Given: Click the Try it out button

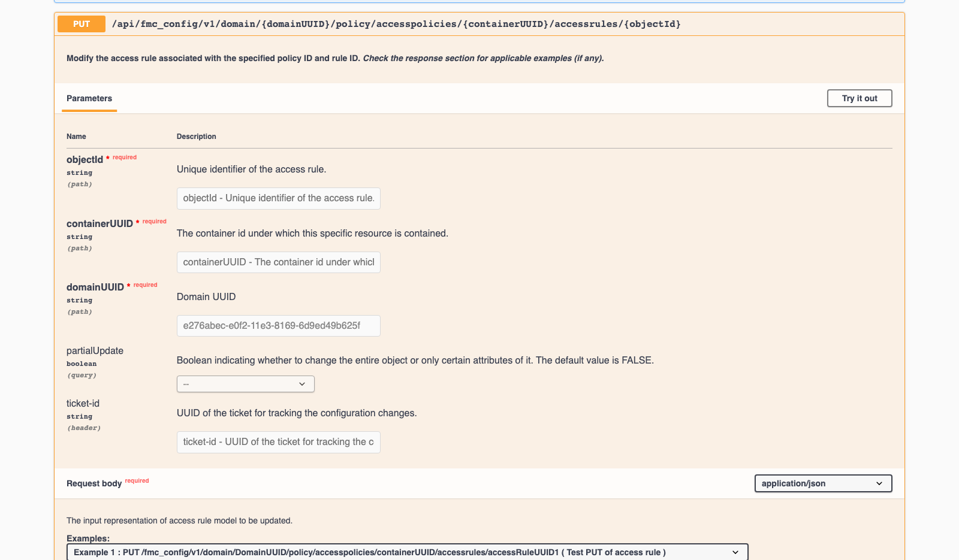Looking at the screenshot, I should coord(860,98).
